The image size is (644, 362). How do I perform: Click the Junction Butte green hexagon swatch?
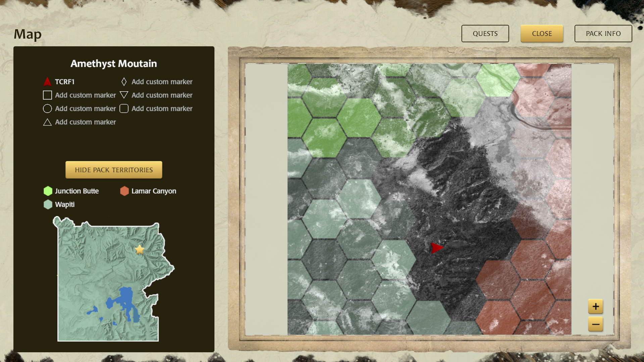pyautogui.click(x=48, y=191)
